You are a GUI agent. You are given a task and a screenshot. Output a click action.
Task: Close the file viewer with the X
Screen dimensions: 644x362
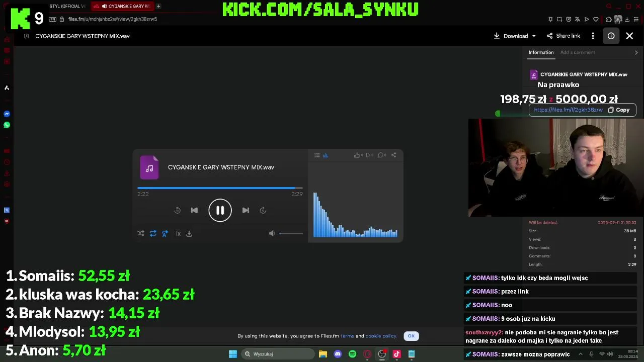(x=629, y=36)
